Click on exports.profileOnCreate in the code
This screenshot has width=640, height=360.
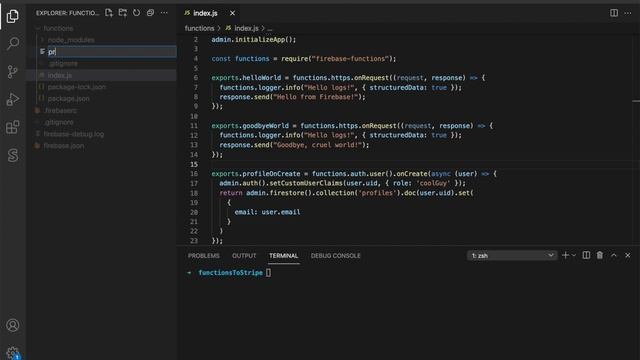pyautogui.click(x=256, y=173)
